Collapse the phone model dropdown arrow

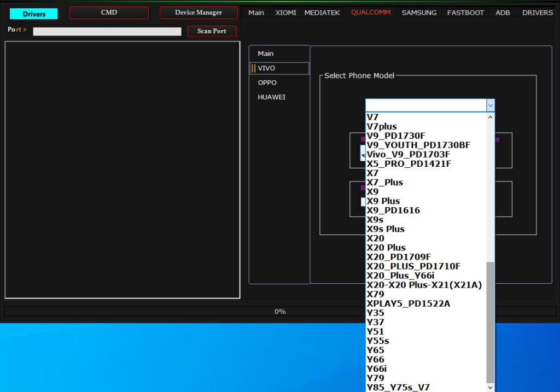tap(491, 106)
